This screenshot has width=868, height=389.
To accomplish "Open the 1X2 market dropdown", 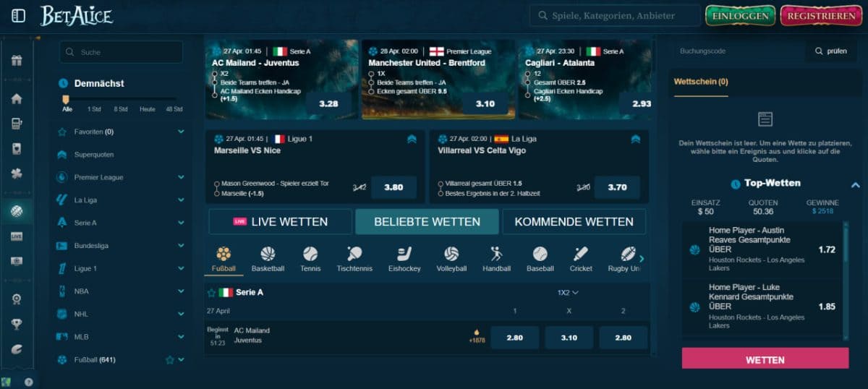I will pyautogui.click(x=568, y=293).
